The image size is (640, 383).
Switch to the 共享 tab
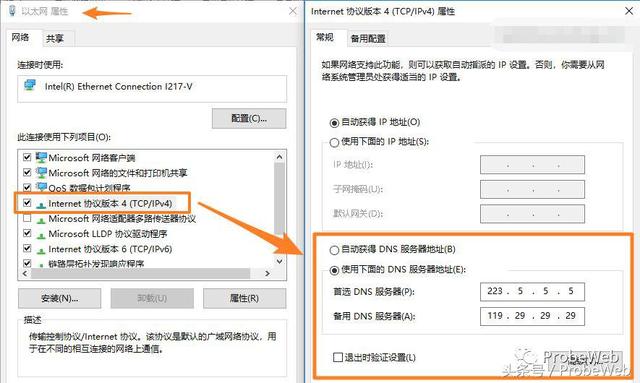(55, 38)
